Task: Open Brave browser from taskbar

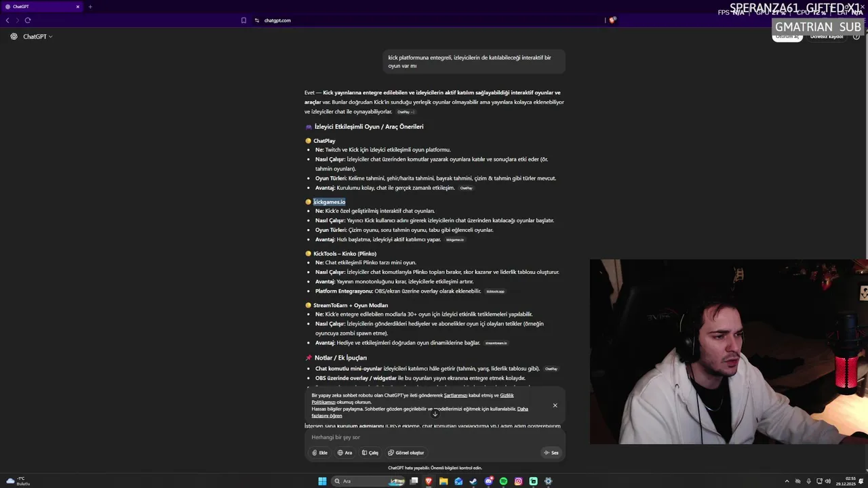Action: pyautogui.click(x=429, y=481)
